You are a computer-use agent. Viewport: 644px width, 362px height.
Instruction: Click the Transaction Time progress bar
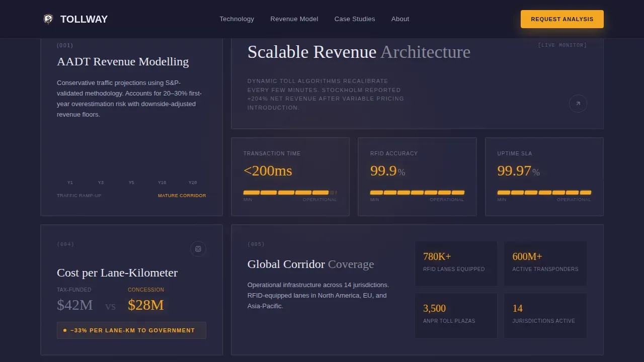(290, 193)
